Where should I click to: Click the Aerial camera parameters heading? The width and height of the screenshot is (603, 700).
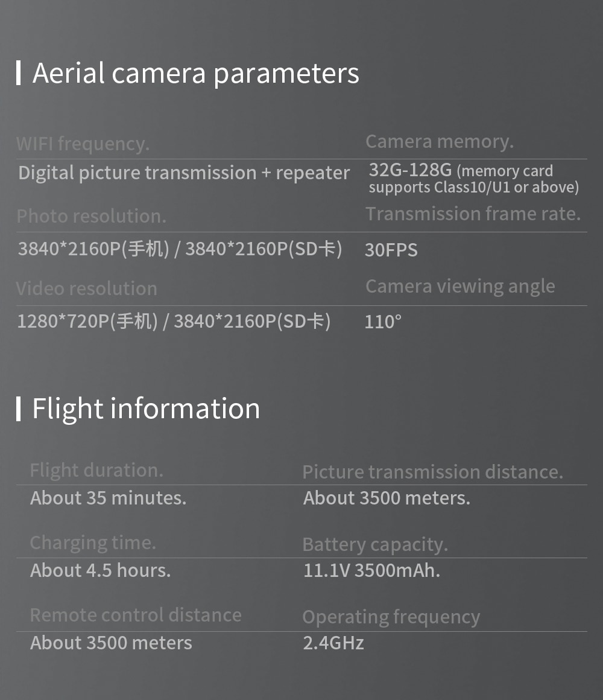(x=195, y=74)
